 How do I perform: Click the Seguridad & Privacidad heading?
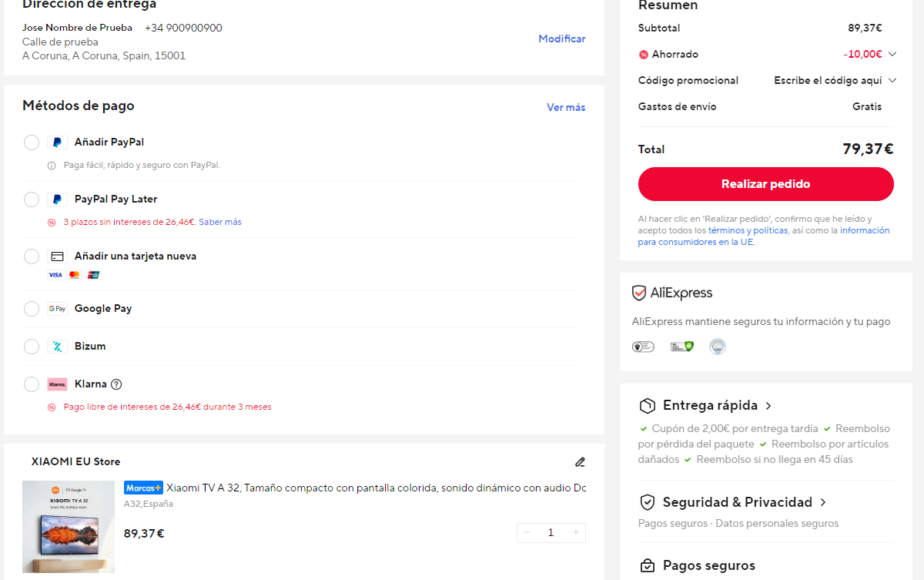pyautogui.click(x=738, y=502)
